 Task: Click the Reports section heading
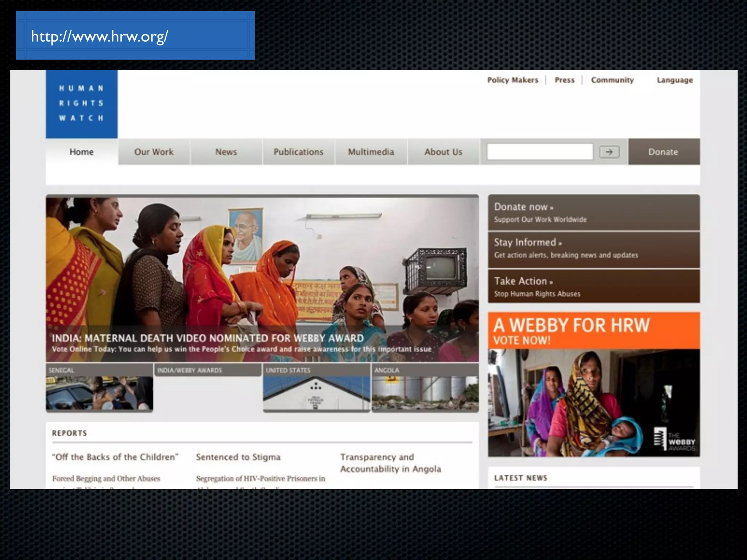click(x=69, y=433)
